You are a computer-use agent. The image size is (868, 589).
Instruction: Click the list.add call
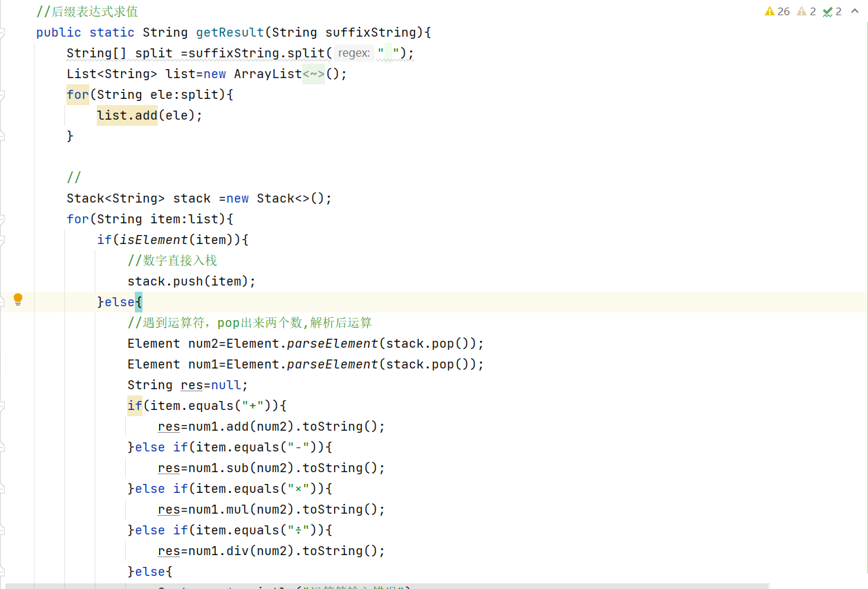pos(127,115)
